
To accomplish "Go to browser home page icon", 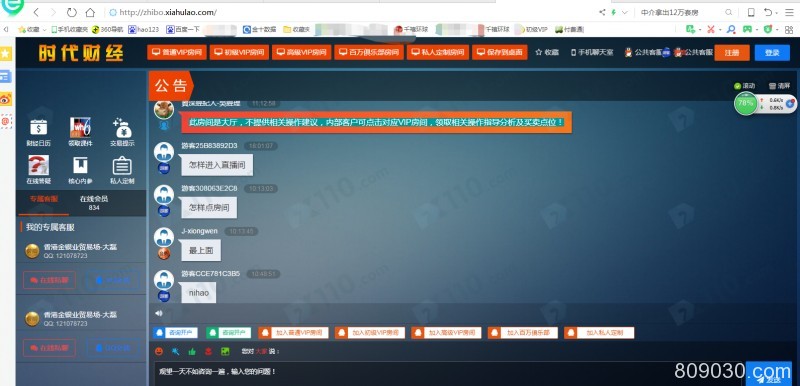I will 90,12.
